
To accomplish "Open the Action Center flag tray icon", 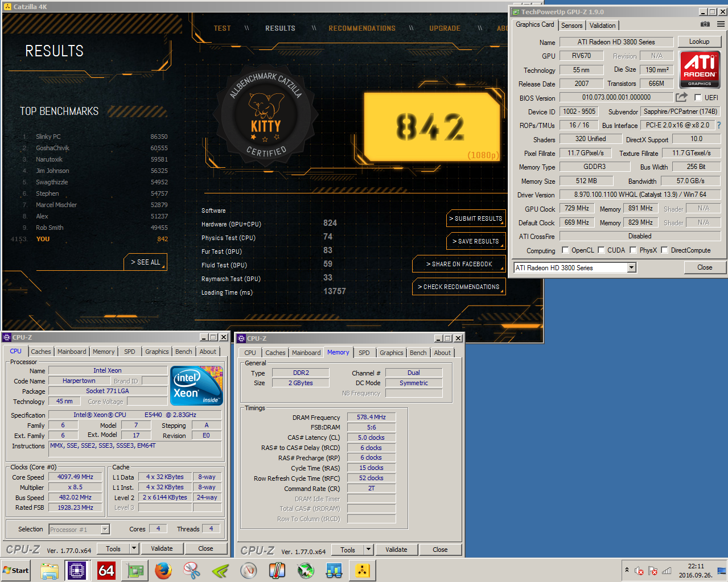I will [x=653, y=571].
